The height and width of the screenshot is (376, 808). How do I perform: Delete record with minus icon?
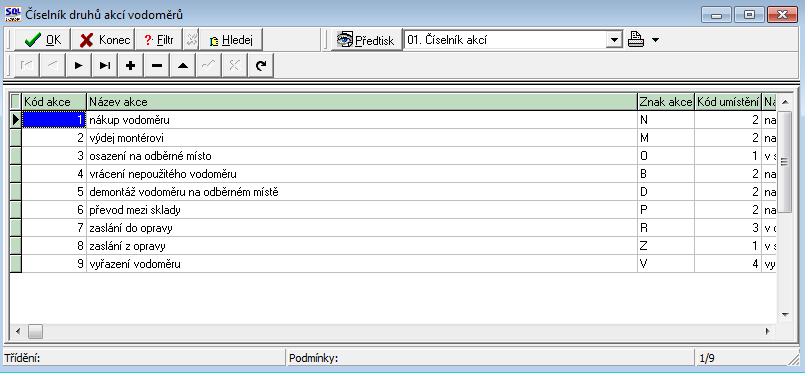click(x=157, y=66)
